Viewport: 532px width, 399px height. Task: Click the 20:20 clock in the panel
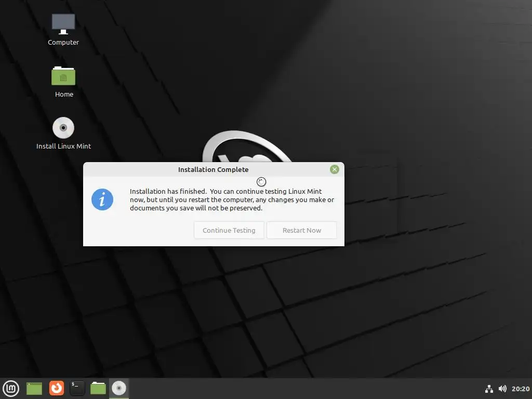pyautogui.click(x=521, y=389)
